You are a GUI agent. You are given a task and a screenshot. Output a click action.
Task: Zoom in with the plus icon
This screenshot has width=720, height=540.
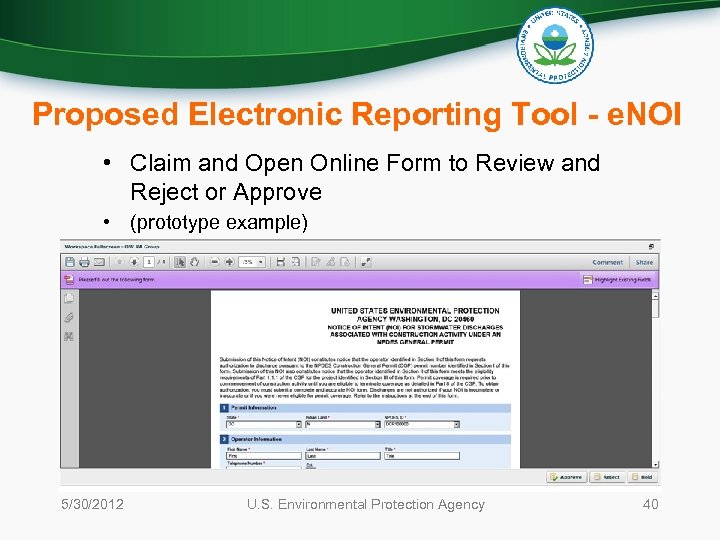tap(229, 262)
